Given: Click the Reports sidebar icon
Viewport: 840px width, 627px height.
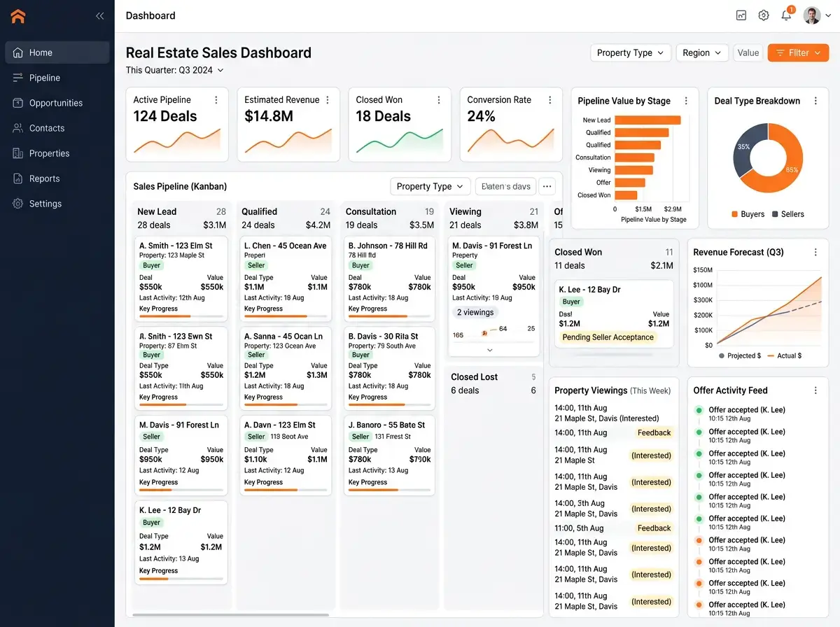Looking at the screenshot, I should tap(18, 178).
